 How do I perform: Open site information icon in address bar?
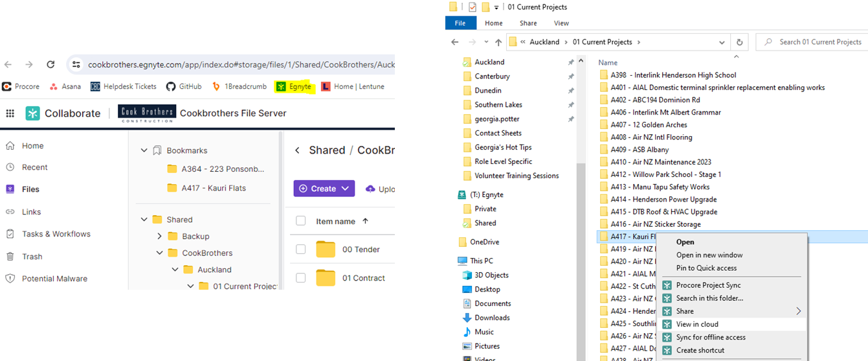click(76, 65)
